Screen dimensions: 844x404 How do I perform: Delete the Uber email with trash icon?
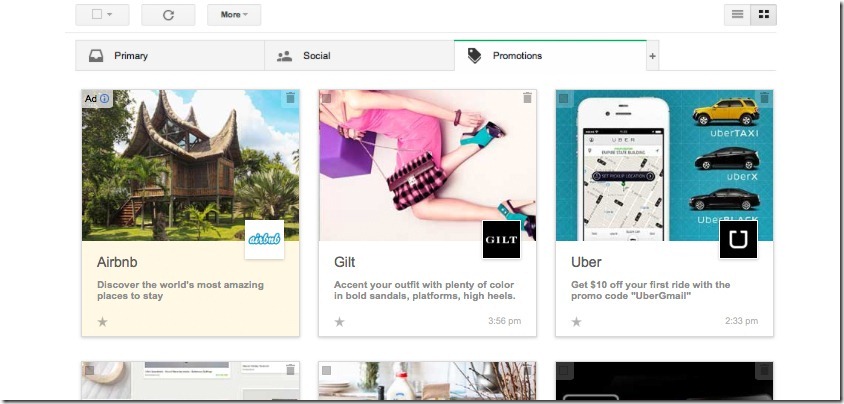pyautogui.click(x=764, y=98)
